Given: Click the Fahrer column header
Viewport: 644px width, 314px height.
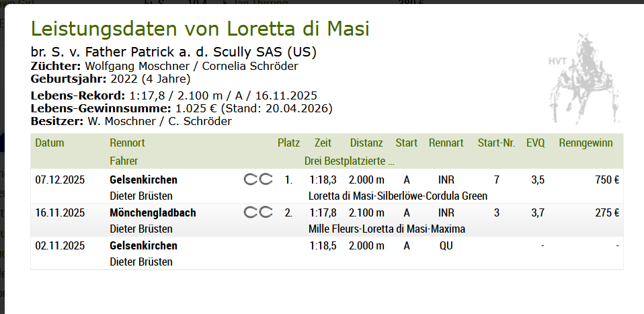Looking at the screenshot, I should point(124,161).
